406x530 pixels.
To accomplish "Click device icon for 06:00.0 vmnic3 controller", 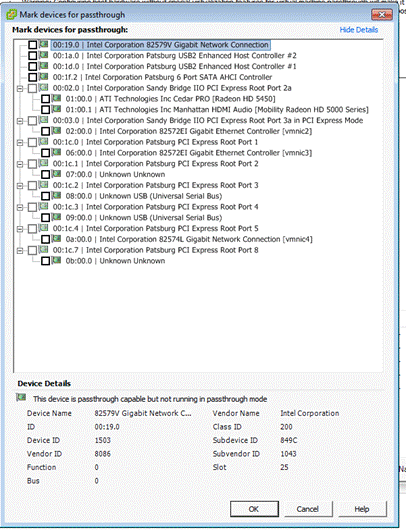I will pyautogui.click(x=56, y=152).
